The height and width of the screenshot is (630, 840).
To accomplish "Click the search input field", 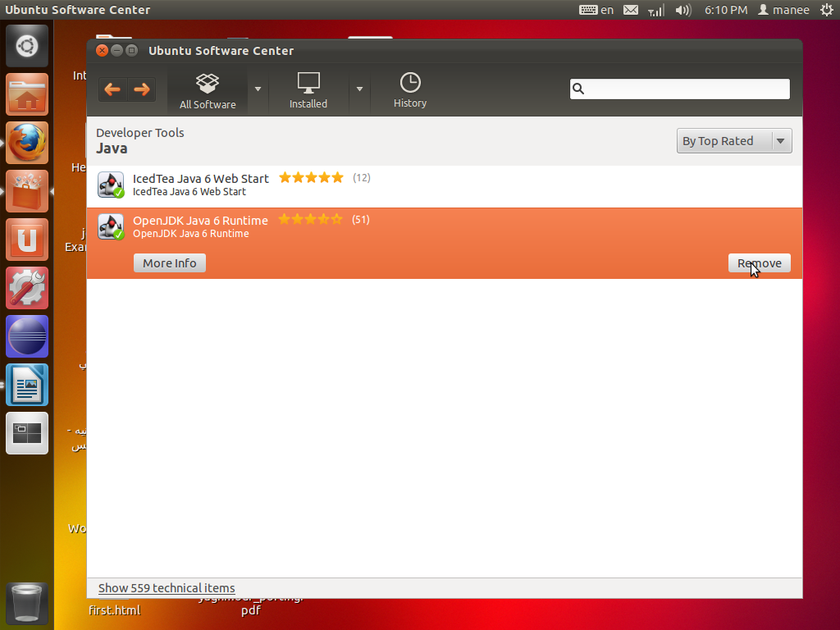I will (x=680, y=89).
